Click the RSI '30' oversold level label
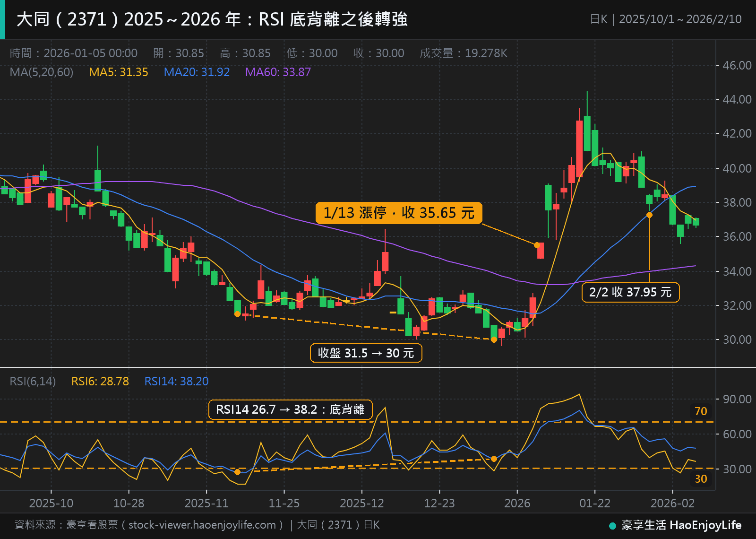756x539 pixels. [x=701, y=479]
